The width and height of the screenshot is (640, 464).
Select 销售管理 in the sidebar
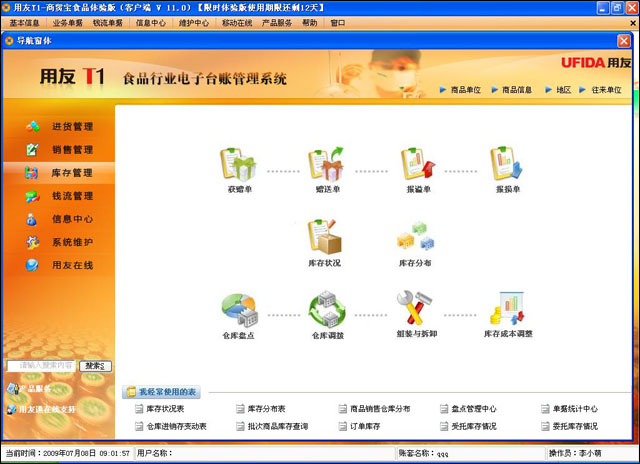pyautogui.click(x=59, y=150)
